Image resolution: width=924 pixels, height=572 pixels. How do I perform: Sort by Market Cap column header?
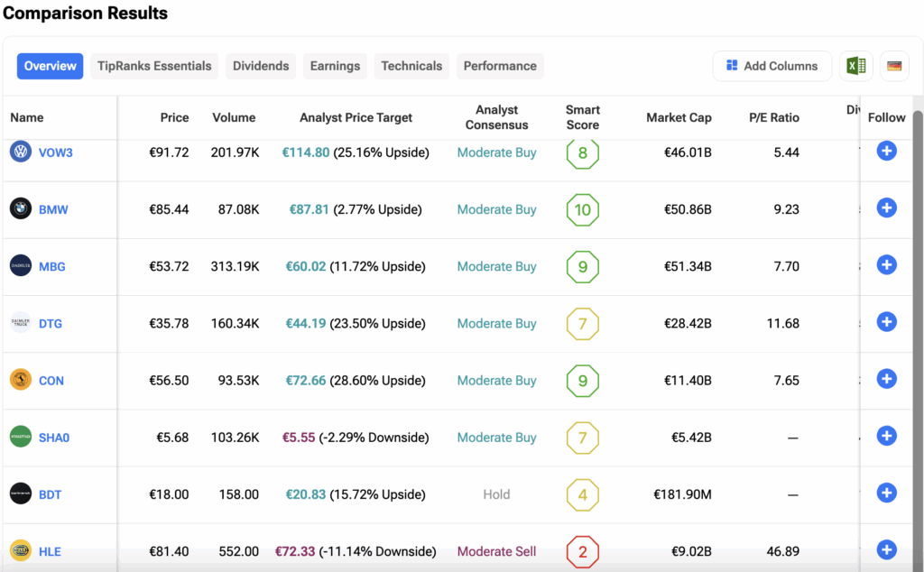pyautogui.click(x=679, y=117)
